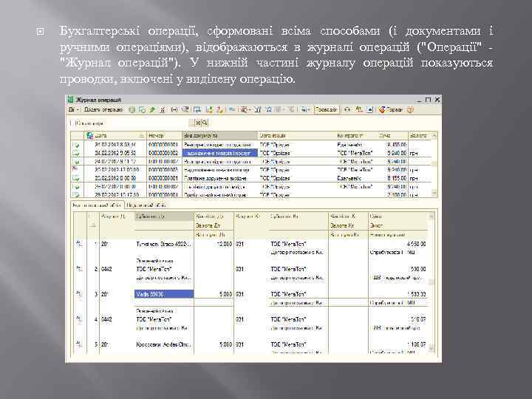Click the Help icon at toolbar end
Viewport: 532px width, 399px height.
click(x=410, y=109)
